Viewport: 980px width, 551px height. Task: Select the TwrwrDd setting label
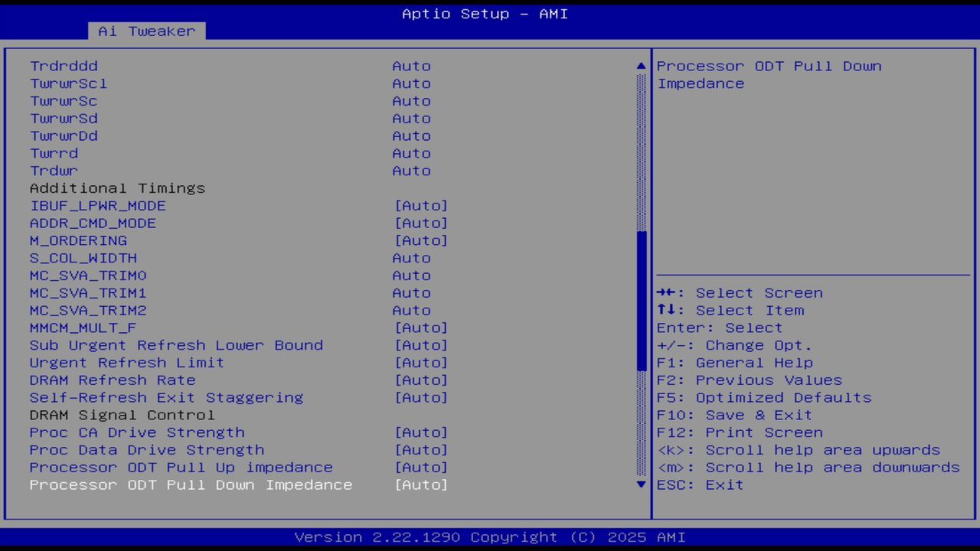64,136
